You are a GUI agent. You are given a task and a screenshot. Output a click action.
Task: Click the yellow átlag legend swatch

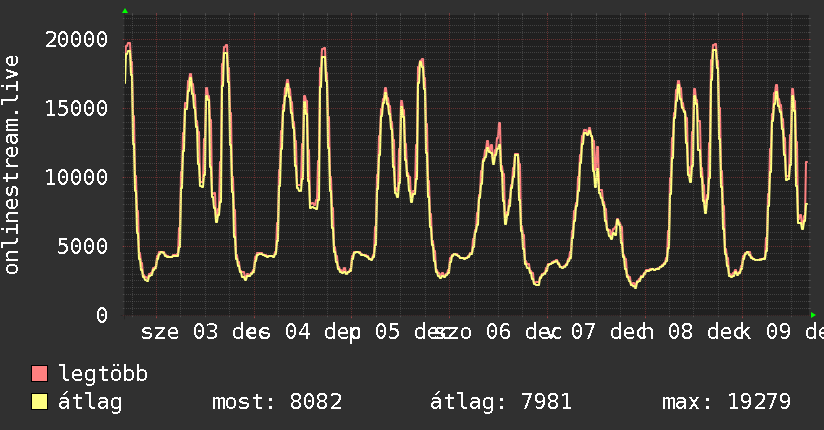click(40, 402)
